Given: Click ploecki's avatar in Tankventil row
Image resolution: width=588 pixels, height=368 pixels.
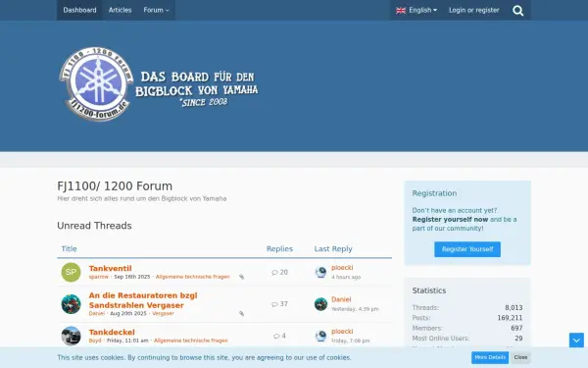Looking at the screenshot, I should 320,272.
